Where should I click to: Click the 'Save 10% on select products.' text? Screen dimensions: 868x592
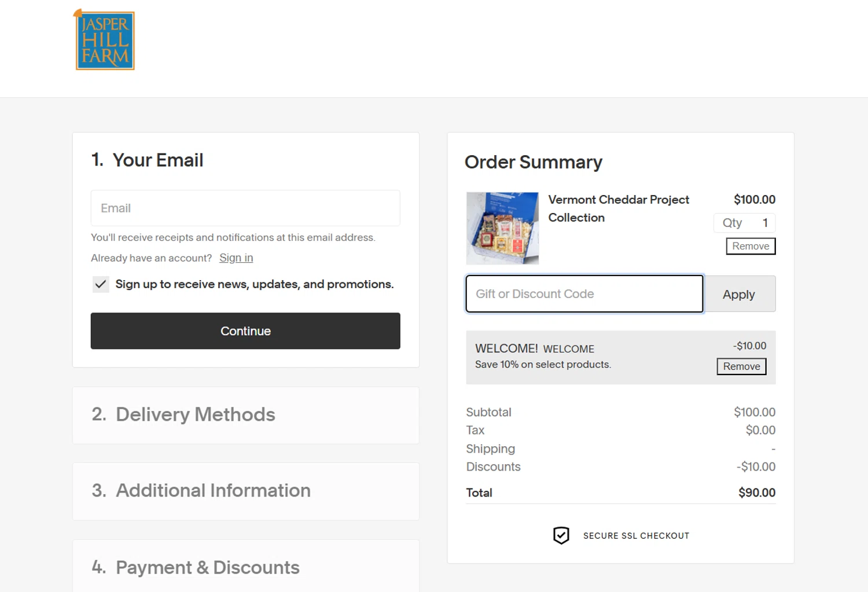click(x=543, y=365)
